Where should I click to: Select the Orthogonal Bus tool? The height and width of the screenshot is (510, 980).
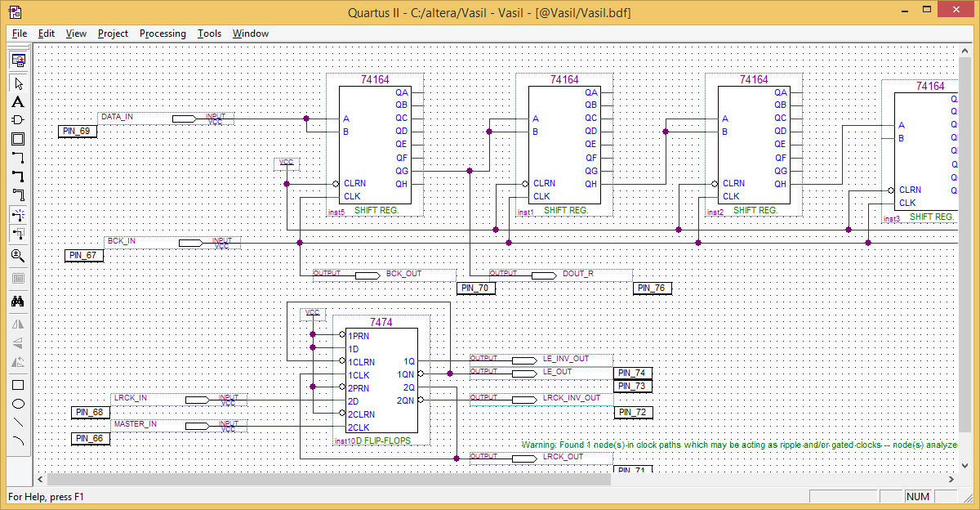(x=18, y=177)
